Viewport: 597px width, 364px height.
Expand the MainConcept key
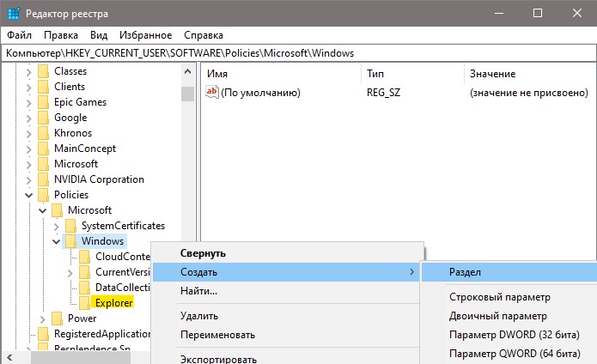point(29,149)
